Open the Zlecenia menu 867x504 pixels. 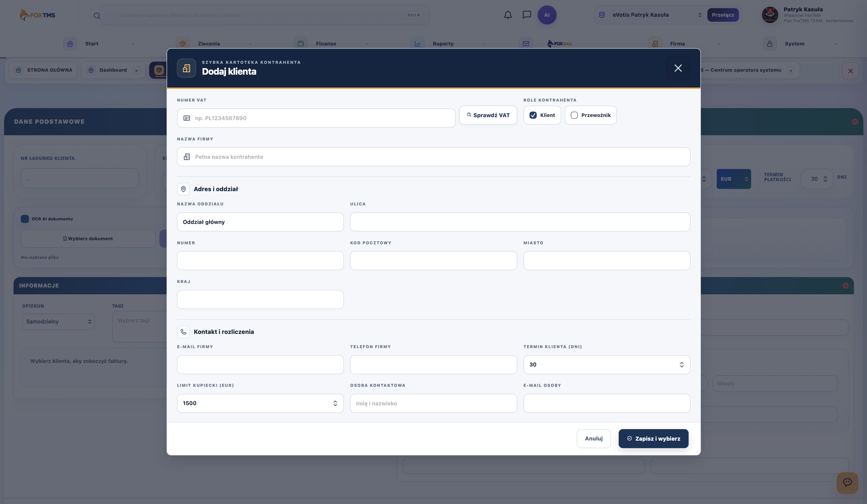(208, 44)
